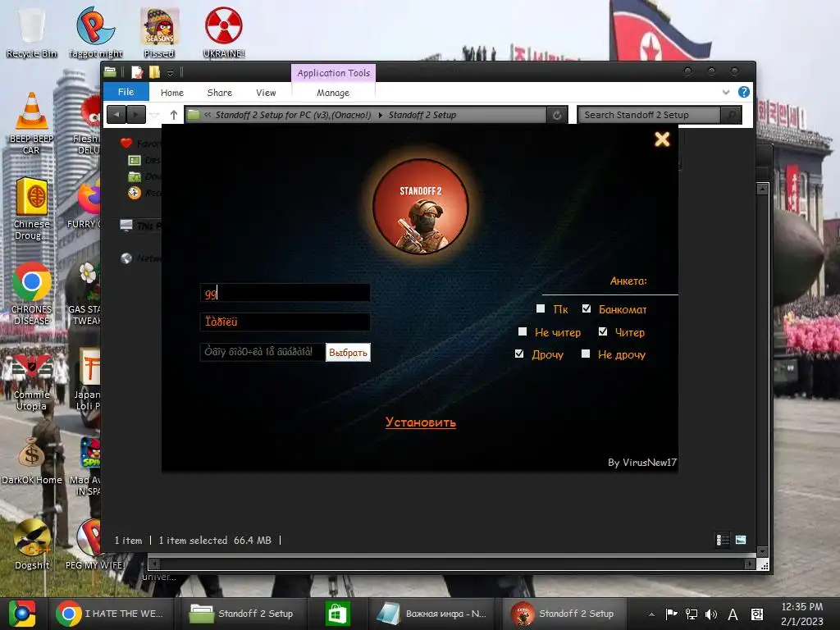Viewport: 840px width, 630px height.
Task: Open the UKRAINE! radiation desktop icon
Action: tap(223, 32)
